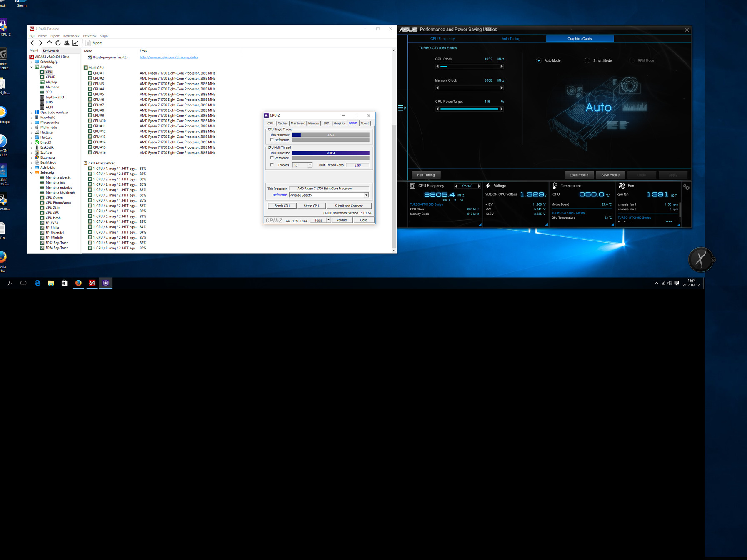Refresh the AIDA64 page

tap(58, 43)
